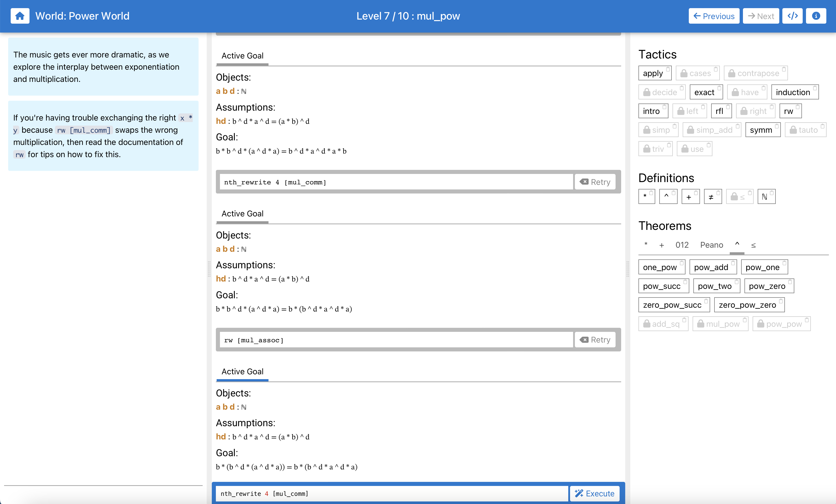The height and width of the screenshot is (504, 836).
Task: Open the pow_zero theorem
Action: click(x=769, y=286)
